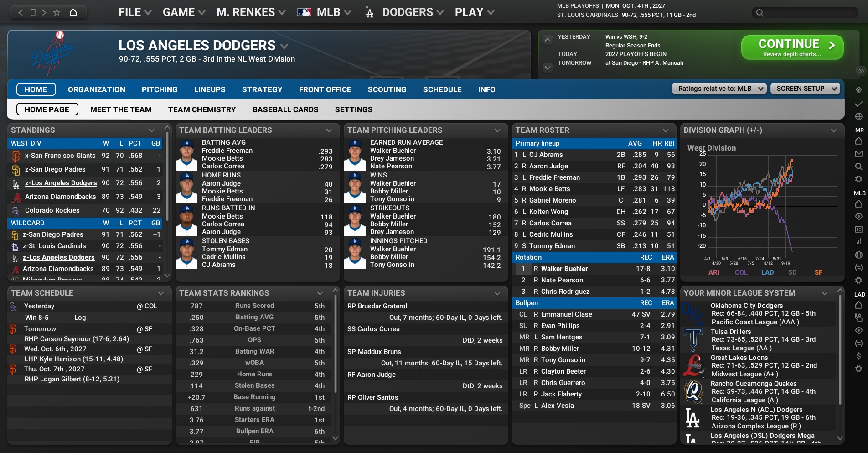
Task: Expand the Team Batting Leaders widget chevron
Action: (x=329, y=130)
